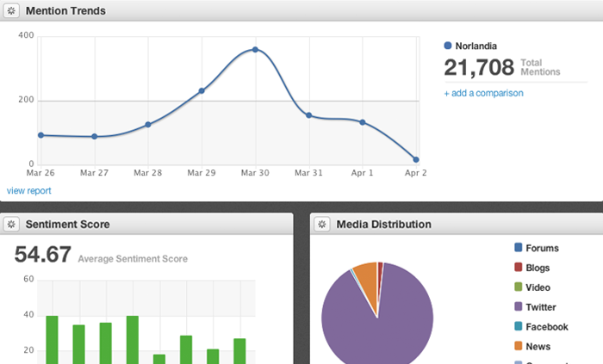This screenshot has height=364, width=603.
Task: Click the thin red Blogs slice of the pie
Action: [380, 276]
